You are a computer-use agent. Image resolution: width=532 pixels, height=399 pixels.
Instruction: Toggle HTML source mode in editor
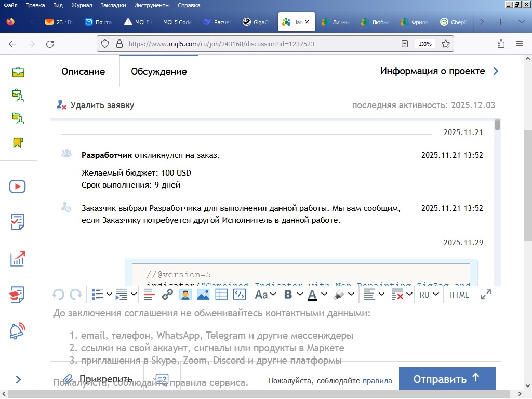click(459, 295)
